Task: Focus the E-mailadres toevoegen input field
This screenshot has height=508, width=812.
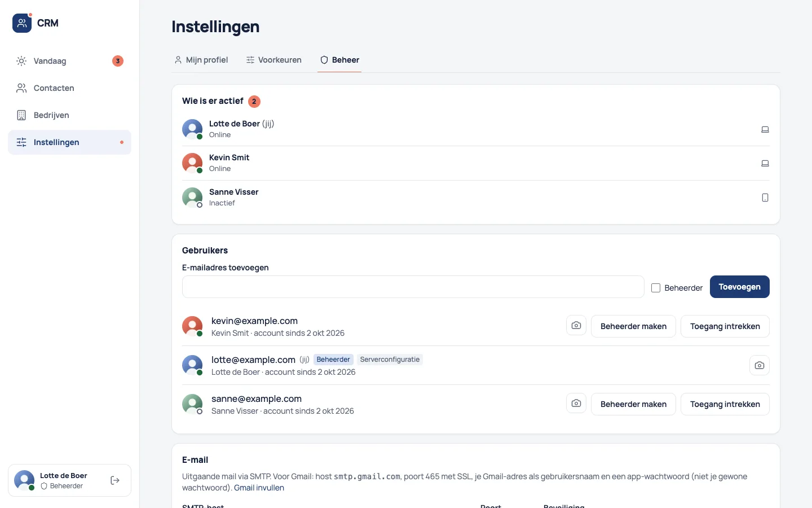Action: (413, 287)
